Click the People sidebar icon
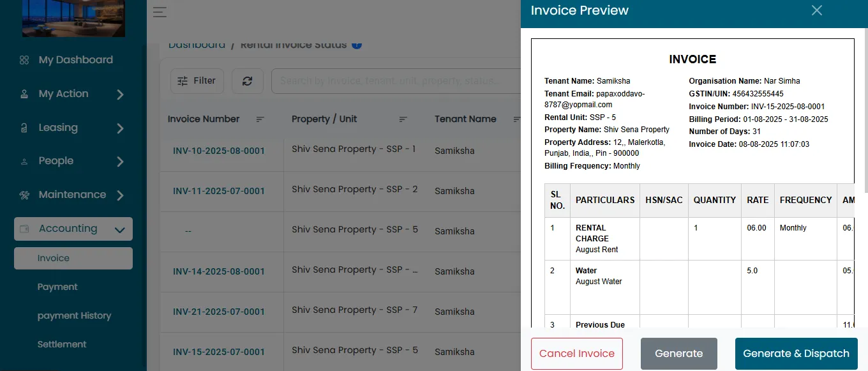 24,162
